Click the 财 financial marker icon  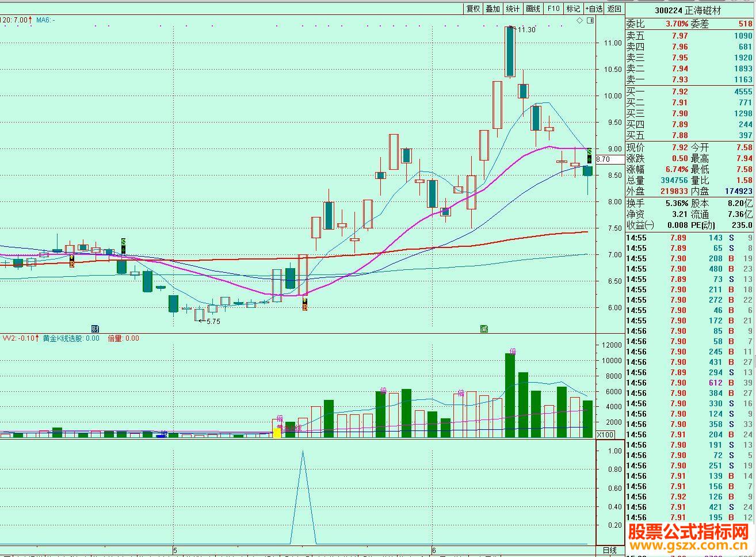[x=96, y=329]
